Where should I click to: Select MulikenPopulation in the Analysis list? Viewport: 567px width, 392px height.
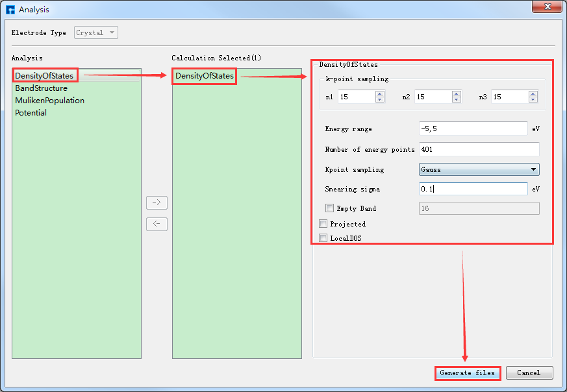[x=49, y=101]
